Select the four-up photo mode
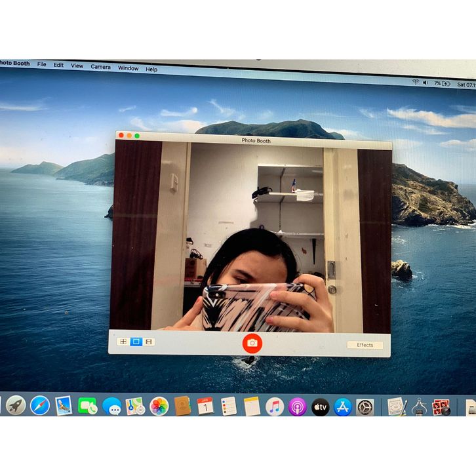 click(x=123, y=342)
